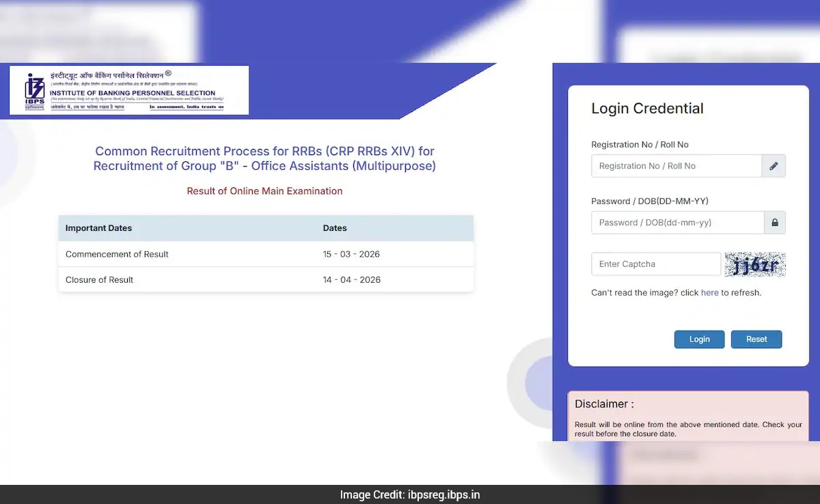Select the Closure of Result row label
The image size is (820, 504).
point(100,280)
